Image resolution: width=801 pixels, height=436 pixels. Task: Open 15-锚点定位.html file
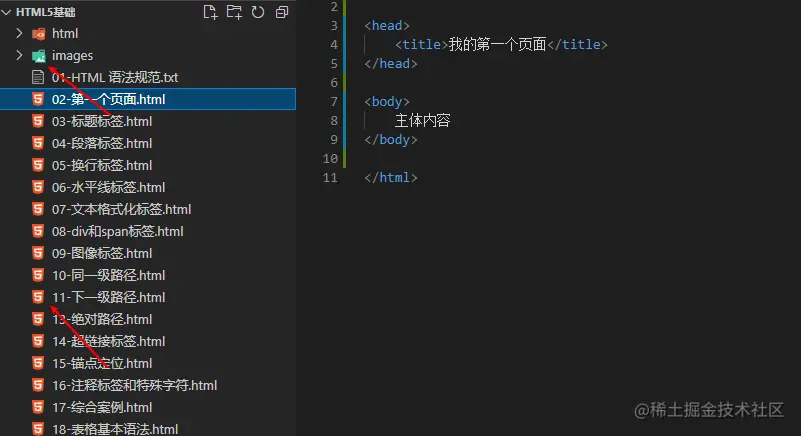102,363
